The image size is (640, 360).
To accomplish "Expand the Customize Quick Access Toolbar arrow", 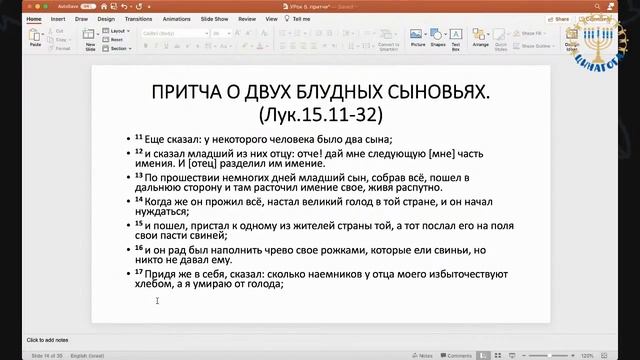I will point(149,7).
